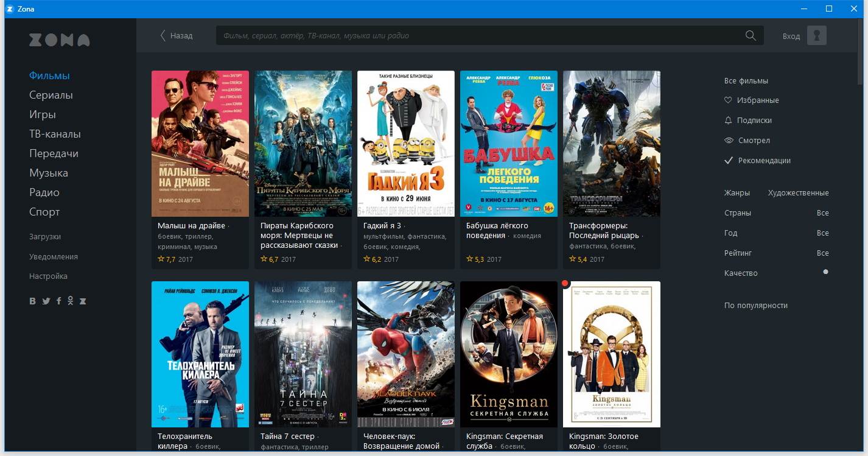Open the Избранные favorites list
The image size is (868, 456).
[x=757, y=100]
